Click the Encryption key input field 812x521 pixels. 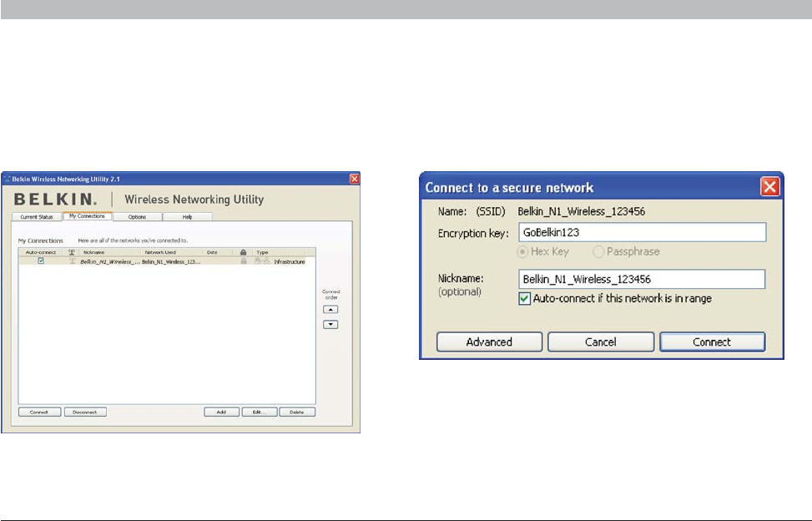tap(642, 232)
